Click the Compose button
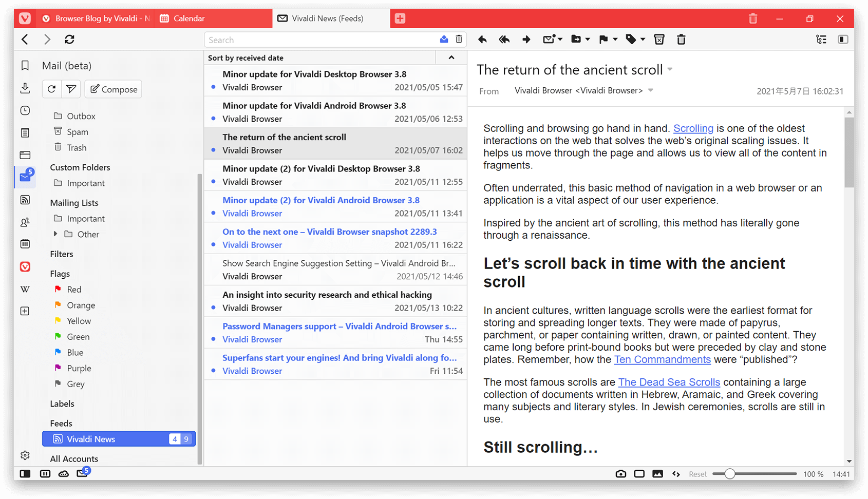This screenshot has width=868, height=499. [x=113, y=89]
